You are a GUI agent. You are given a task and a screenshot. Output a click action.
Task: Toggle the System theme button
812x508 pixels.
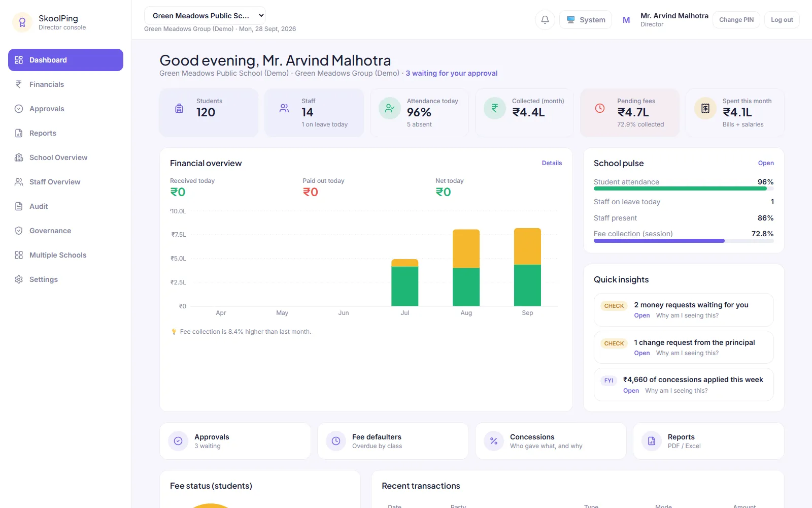(586, 20)
